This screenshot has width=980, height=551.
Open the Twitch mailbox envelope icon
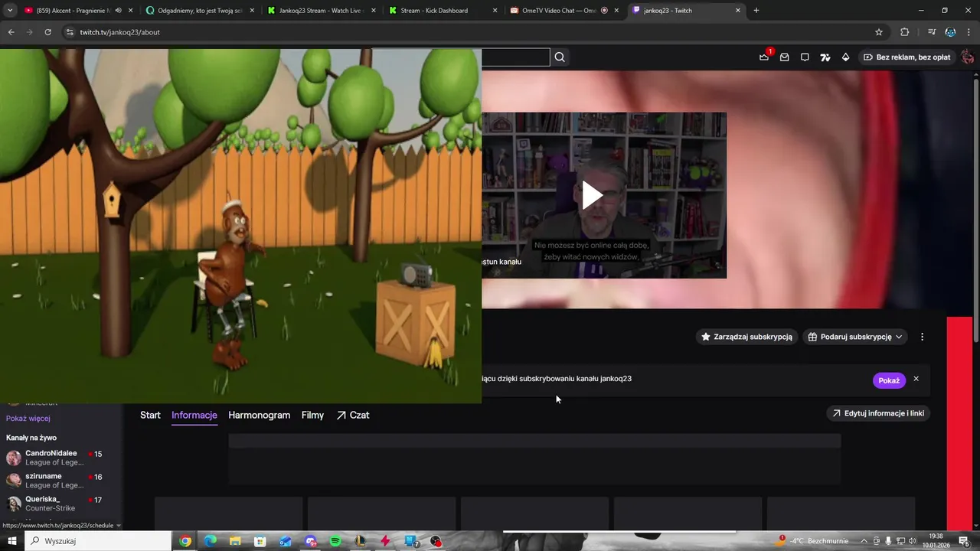click(784, 57)
